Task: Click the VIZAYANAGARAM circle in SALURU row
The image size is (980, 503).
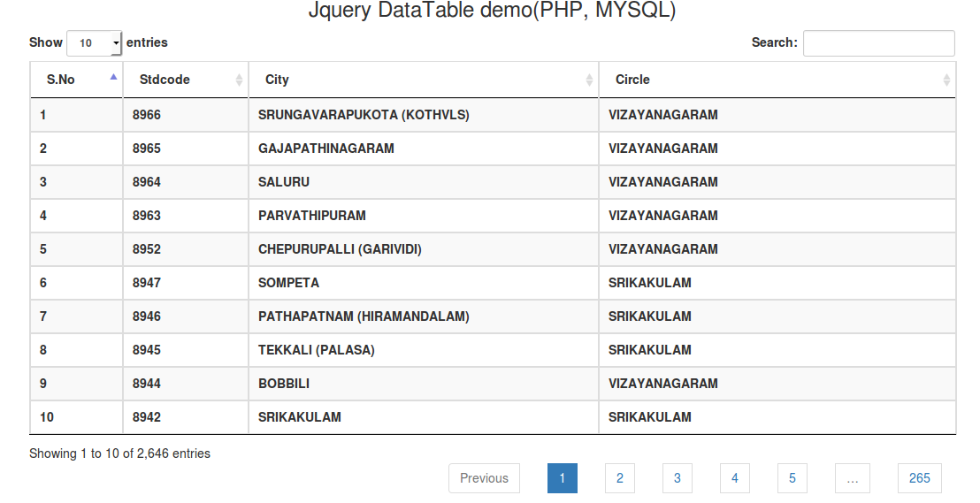Action: (663, 182)
